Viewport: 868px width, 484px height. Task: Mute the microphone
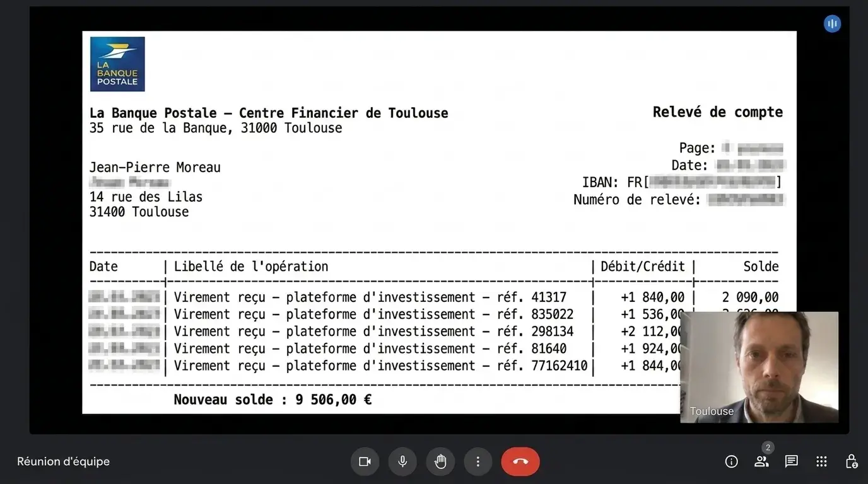coord(402,462)
